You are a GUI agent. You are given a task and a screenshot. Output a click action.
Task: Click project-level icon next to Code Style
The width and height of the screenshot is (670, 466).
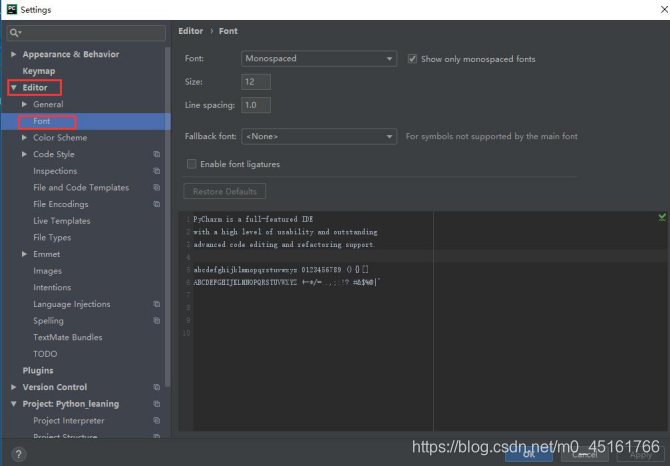tap(157, 154)
